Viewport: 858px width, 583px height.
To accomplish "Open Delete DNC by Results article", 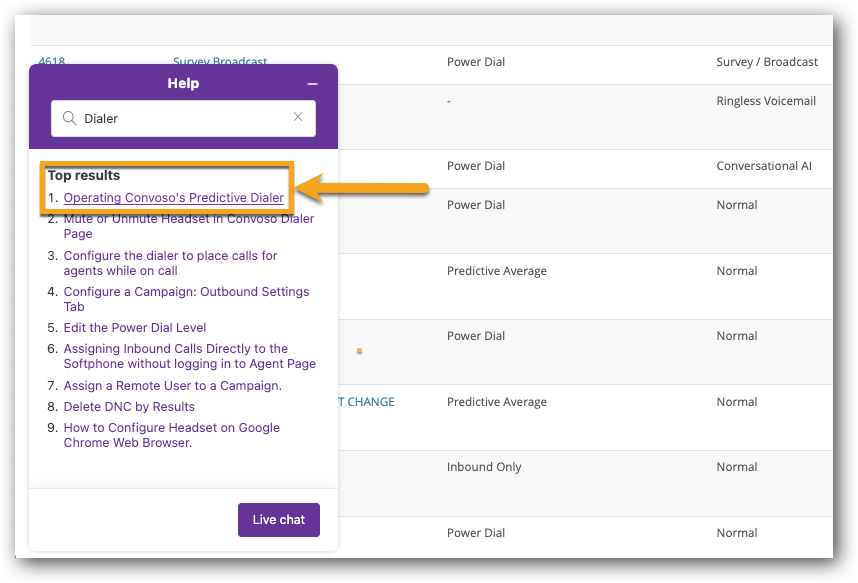I will click(x=129, y=407).
